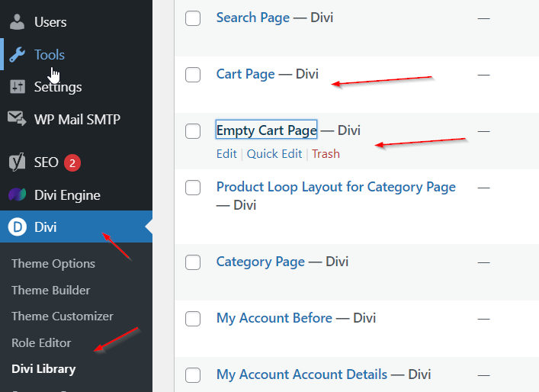
Task: Click the Divi circular D icon
Action: (x=17, y=227)
